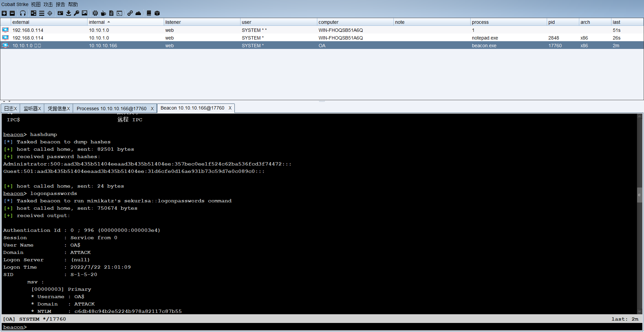Open keystrokes via key icon
Screen dimensions: 644x332
[76, 13]
